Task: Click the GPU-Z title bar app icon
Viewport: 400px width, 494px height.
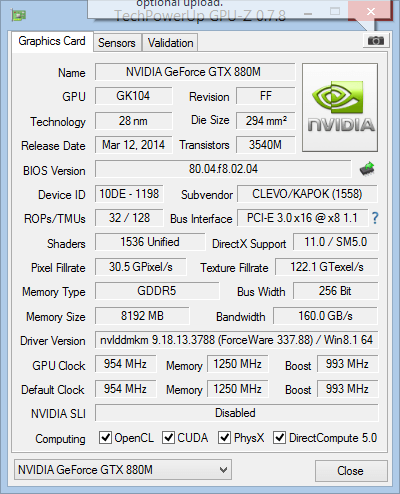Action: (x=19, y=15)
